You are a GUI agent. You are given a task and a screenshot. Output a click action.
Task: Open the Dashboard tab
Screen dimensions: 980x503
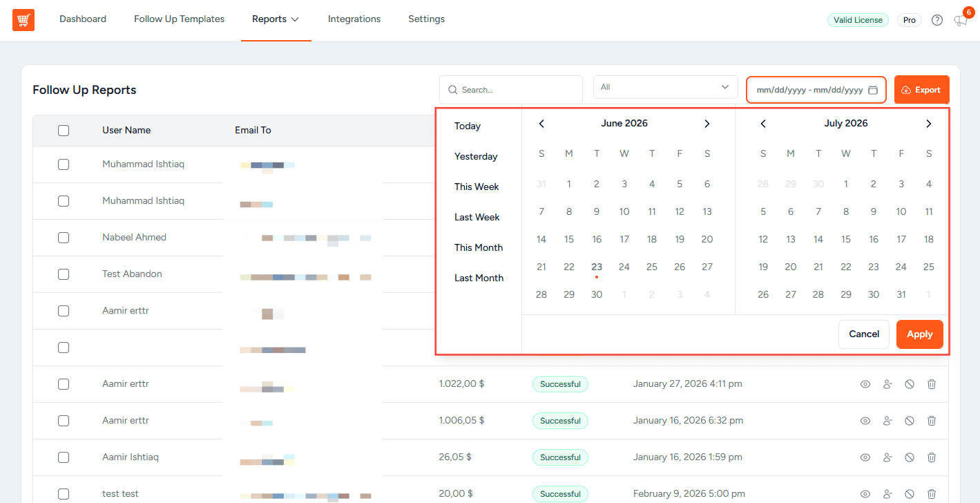[83, 19]
